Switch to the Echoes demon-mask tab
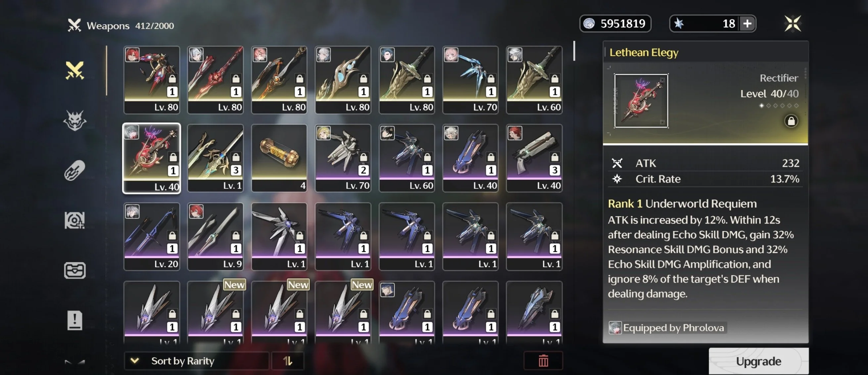Screen dimensions: 868x375 74,120
